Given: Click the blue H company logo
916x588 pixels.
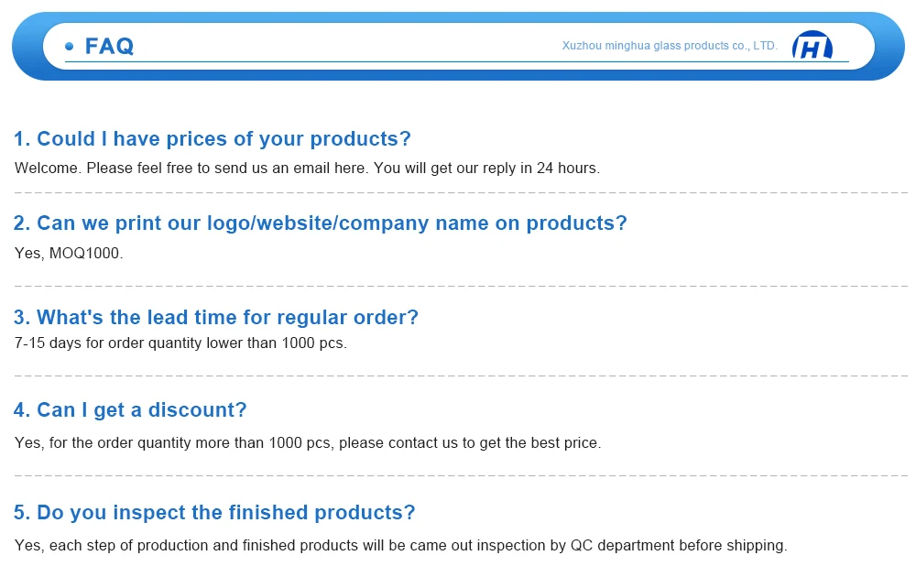Looking at the screenshot, I should coord(812,46).
